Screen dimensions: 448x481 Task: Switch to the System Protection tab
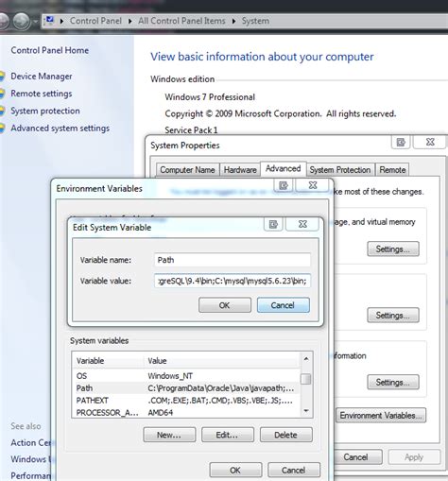(x=340, y=170)
